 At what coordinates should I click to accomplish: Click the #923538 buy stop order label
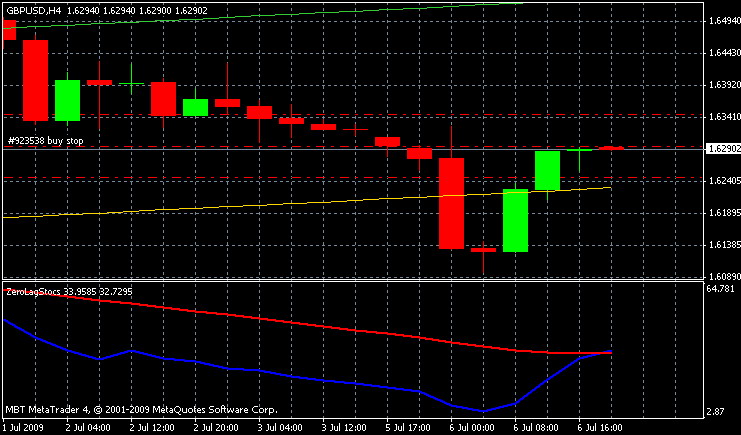[45, 140]
